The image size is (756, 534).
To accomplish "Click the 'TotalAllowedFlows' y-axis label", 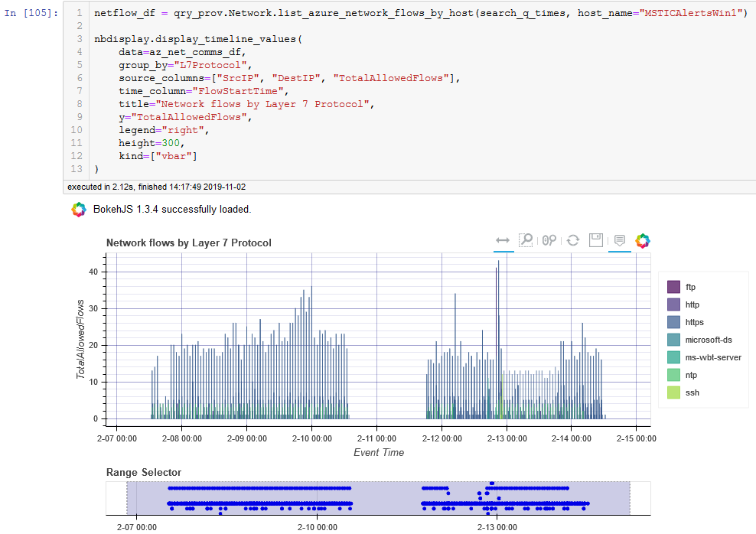I will 80,339.
